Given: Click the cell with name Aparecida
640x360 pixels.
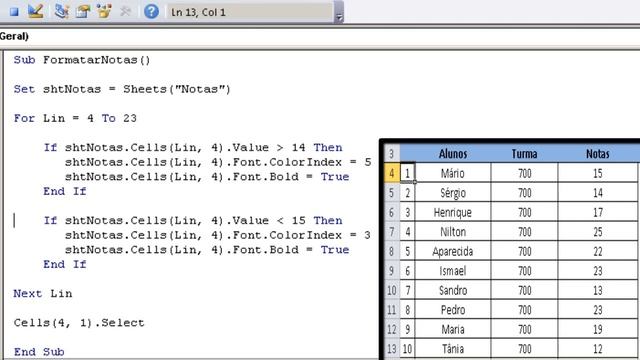Looking at the screenshot, I should click(453, 251).
